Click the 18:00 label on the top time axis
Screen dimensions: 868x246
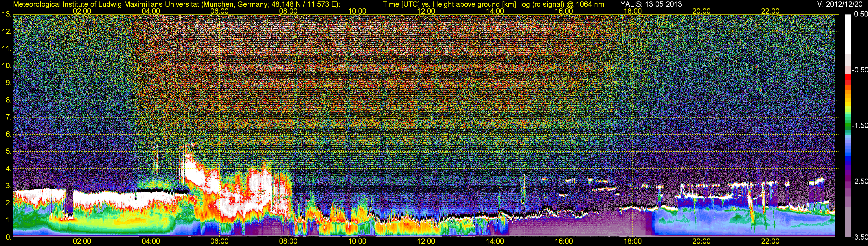tap(632, 11)
